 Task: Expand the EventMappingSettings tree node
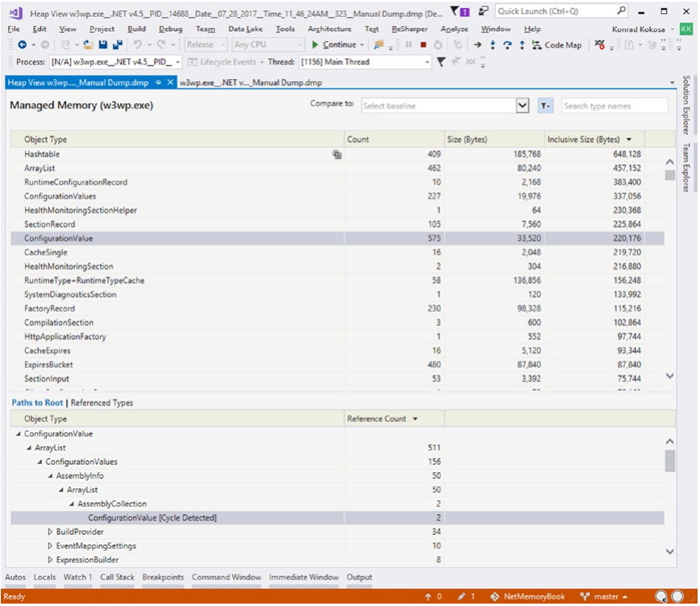point(50,545)
